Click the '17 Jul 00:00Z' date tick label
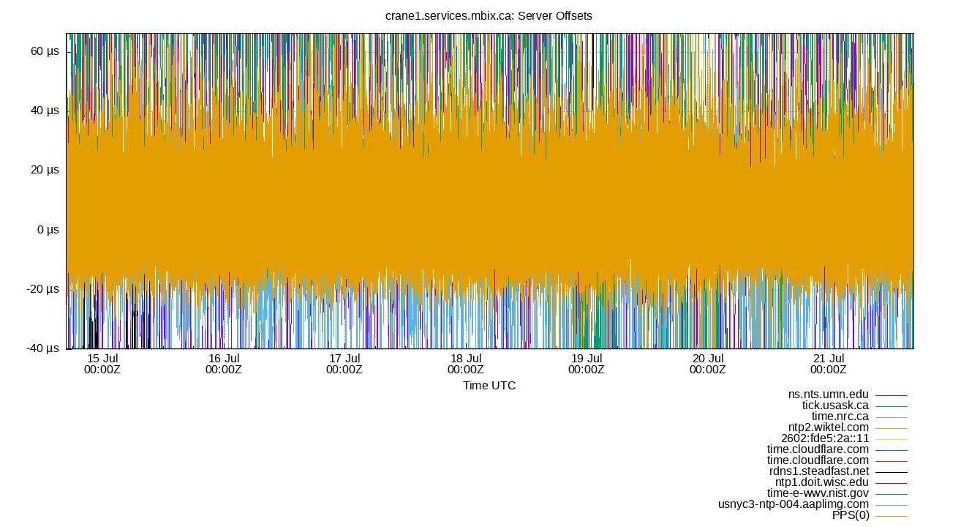 (x=344, y=364)
